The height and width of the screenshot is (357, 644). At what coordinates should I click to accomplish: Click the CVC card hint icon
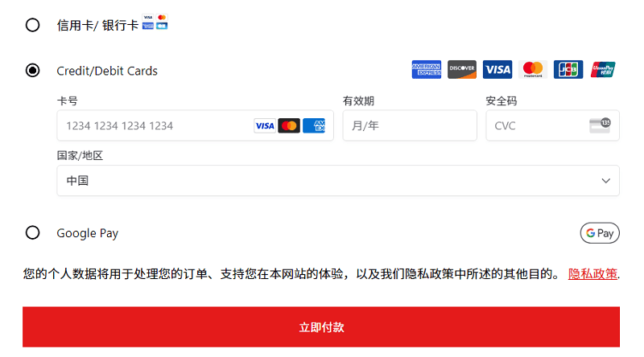[600, 125]
